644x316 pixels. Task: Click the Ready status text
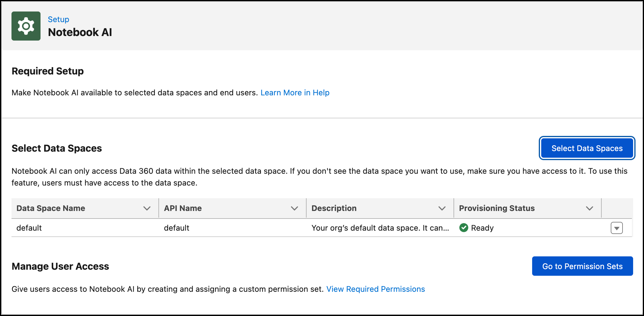point(482,228)
